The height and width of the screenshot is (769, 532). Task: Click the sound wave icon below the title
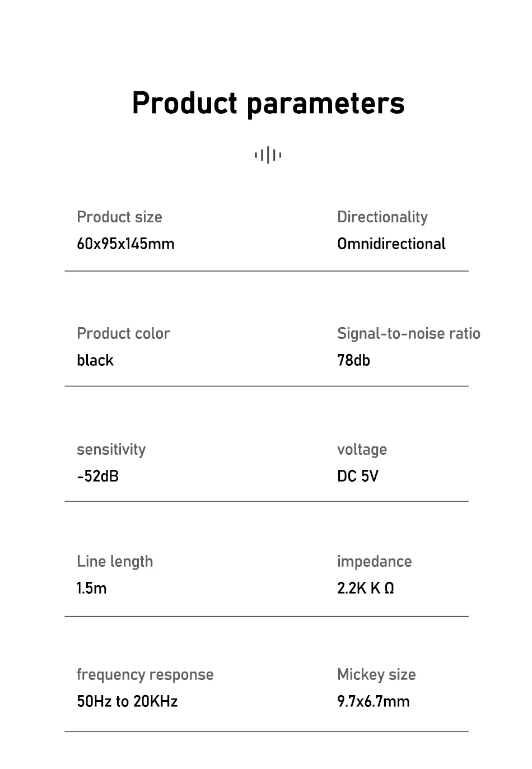pos(268,155)
